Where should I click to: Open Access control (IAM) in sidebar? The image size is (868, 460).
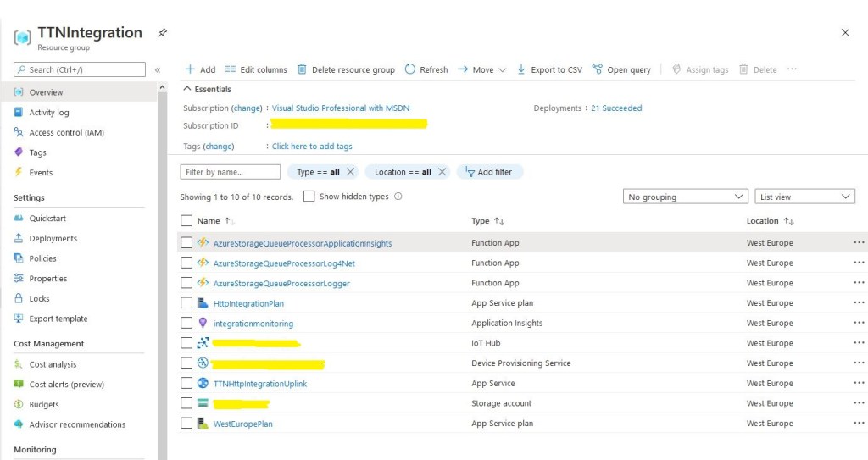coord(66,132)
